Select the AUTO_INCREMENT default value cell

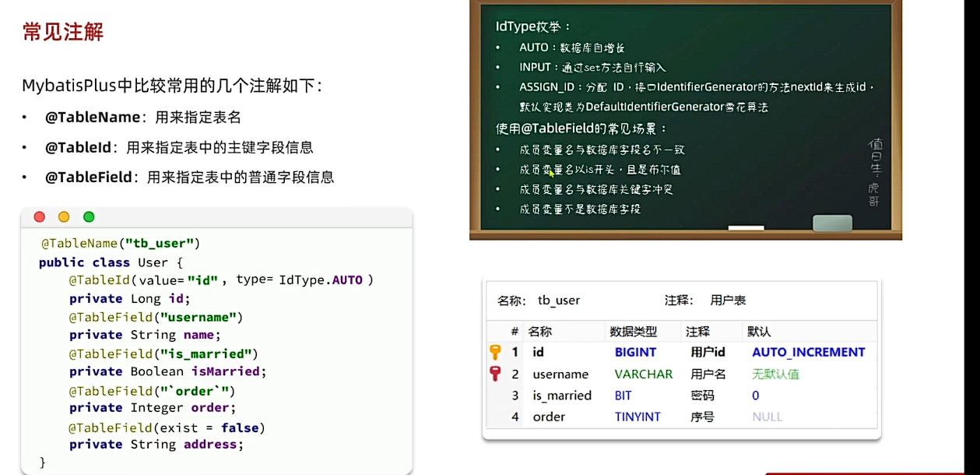(x=808, y=353)
